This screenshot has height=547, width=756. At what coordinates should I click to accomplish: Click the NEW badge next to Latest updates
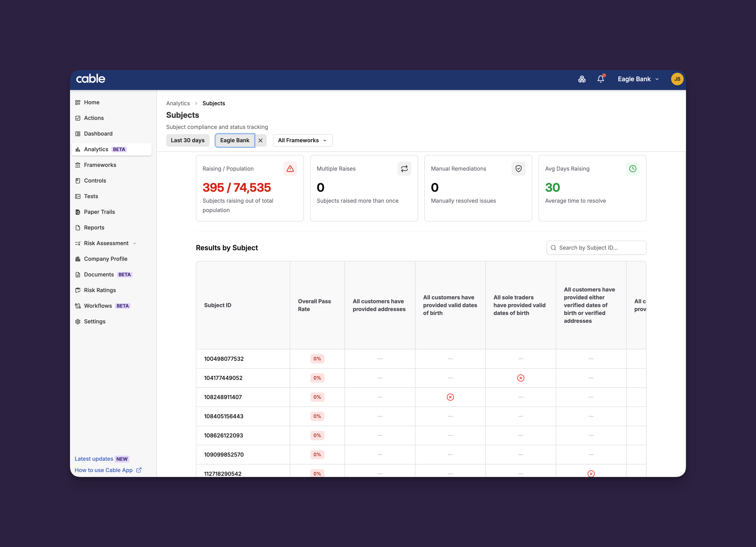tap(122, 459)
